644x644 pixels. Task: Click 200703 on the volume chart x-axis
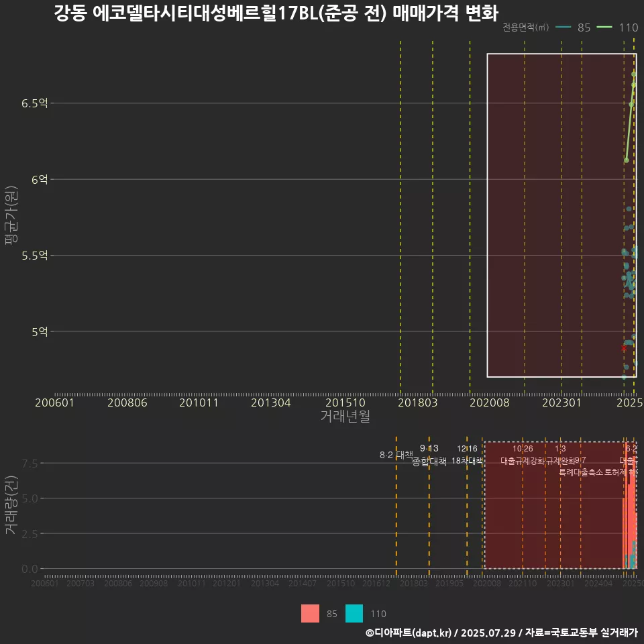(x=80, y=583)
